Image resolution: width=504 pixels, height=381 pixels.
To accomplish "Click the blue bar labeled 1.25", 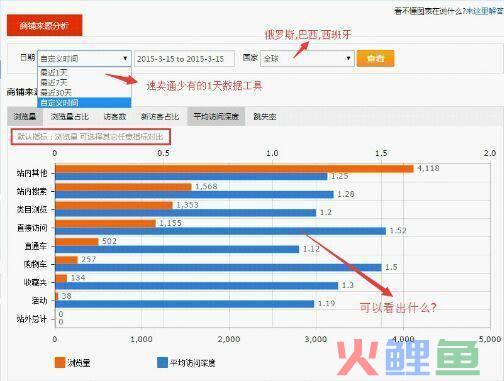I will 191,176.
